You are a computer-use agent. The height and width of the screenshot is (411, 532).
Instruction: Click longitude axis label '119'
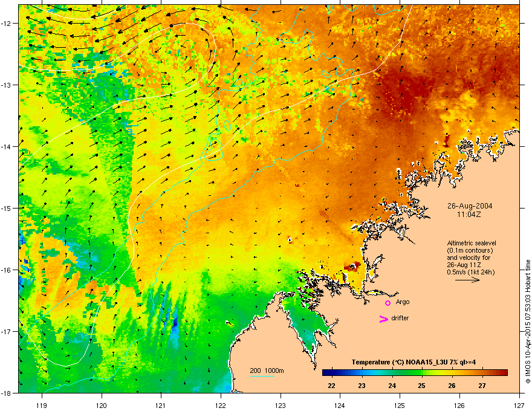[x=42, y=405]
